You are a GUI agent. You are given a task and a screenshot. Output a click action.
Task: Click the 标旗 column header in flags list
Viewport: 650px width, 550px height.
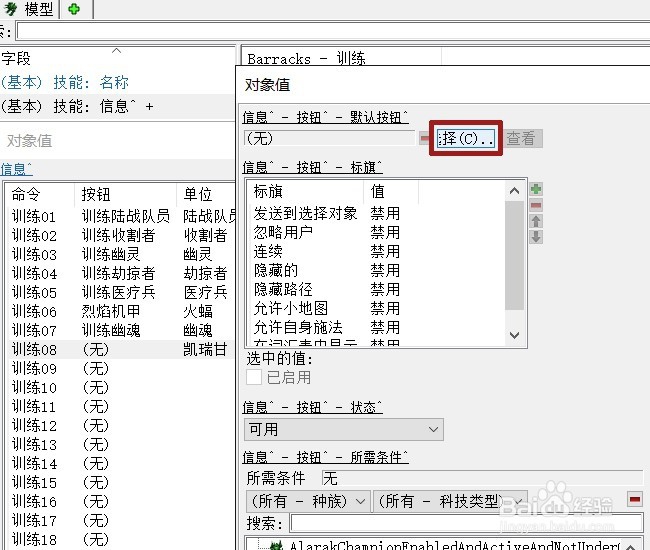[x=269, y=191]
